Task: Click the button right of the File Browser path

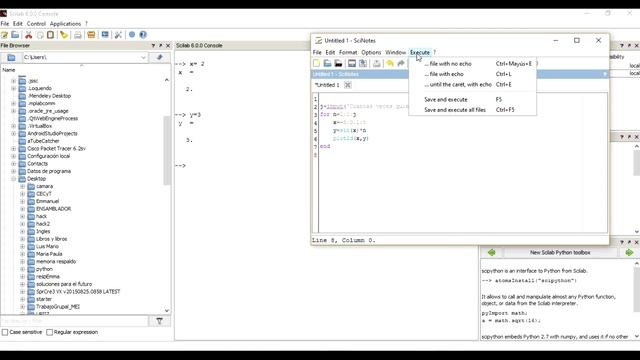Action: coord(160,58)
